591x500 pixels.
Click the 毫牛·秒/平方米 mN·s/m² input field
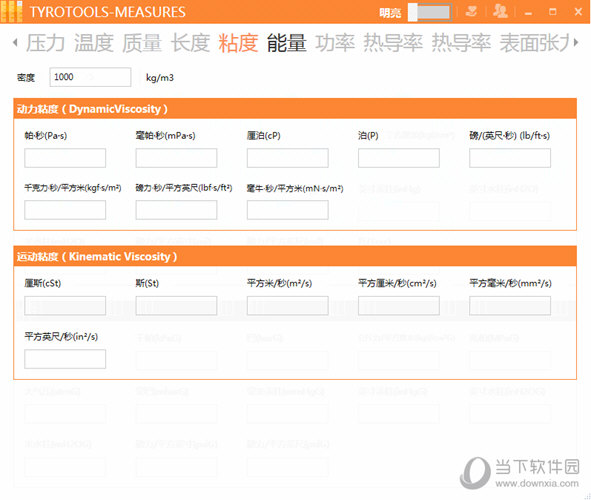[288, 210]
